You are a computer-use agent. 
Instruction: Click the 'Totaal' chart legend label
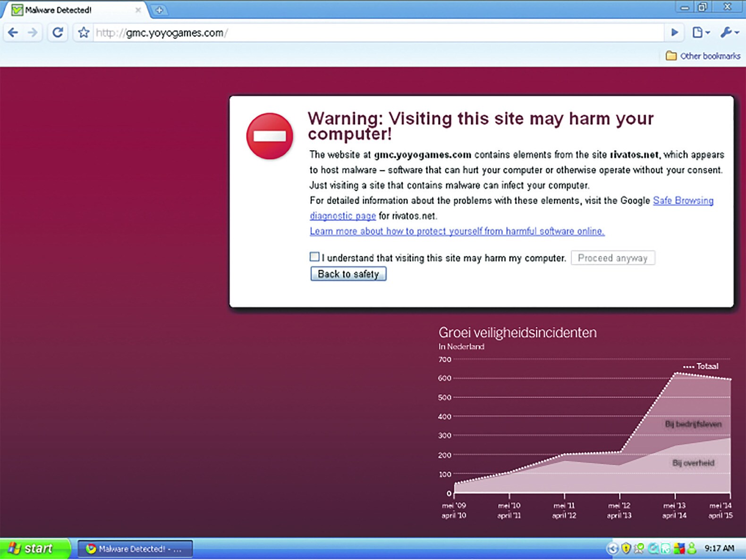(707, 366)
